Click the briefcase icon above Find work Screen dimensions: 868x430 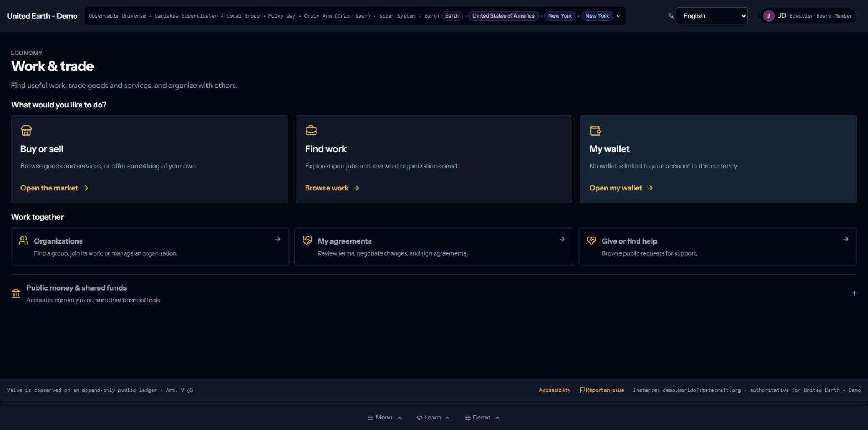point(311,131)
